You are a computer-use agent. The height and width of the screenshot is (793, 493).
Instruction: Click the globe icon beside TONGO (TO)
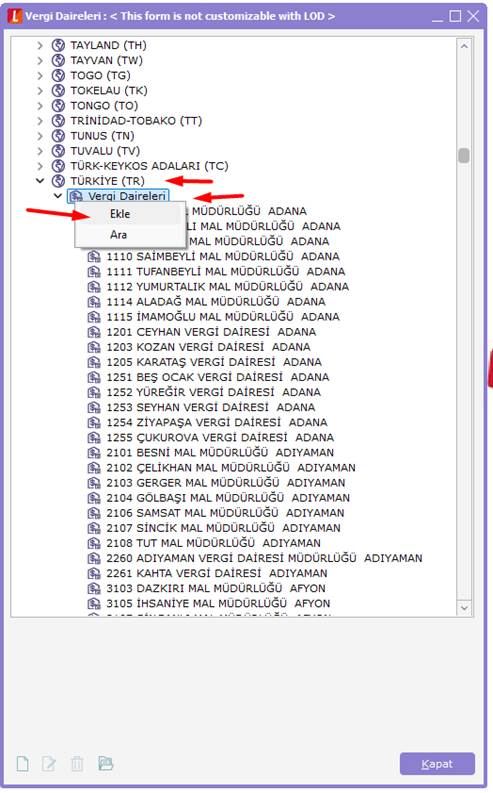tap(59, 106)
